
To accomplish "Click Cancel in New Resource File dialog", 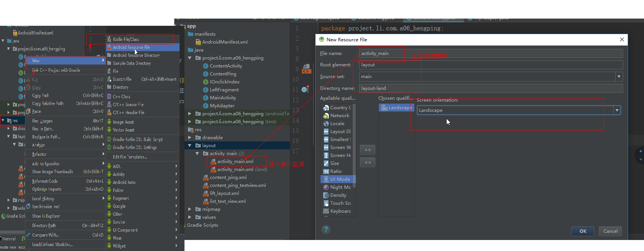I will point(610,231).
